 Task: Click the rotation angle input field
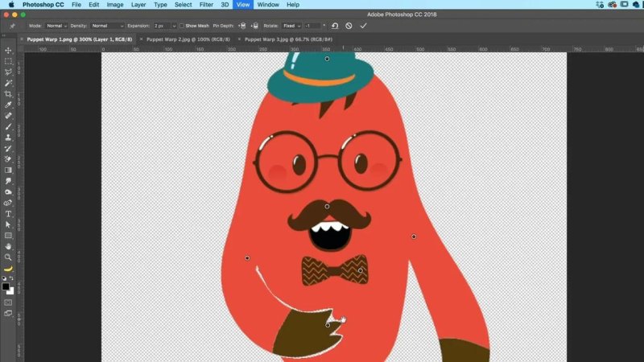(312, 26)
